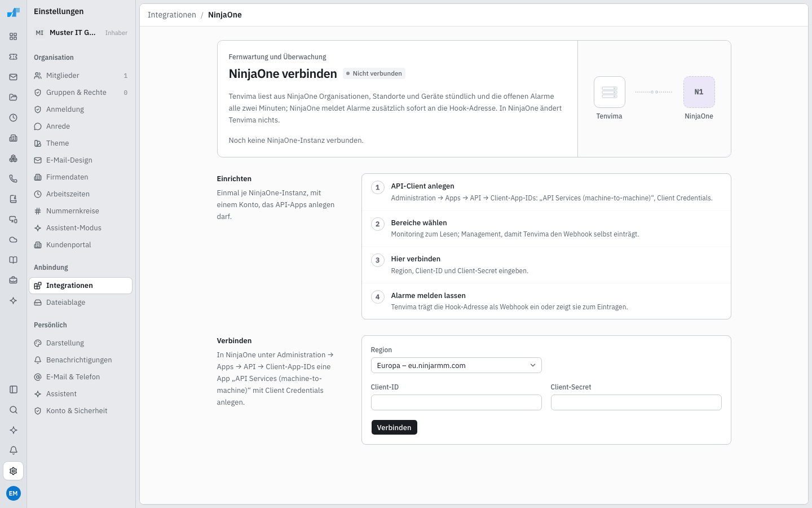Open the Region dropdown Europa – eu.ninjarmm.com
Image resolution: width=812 pixels, height=508 pixels.
point(456,365)
